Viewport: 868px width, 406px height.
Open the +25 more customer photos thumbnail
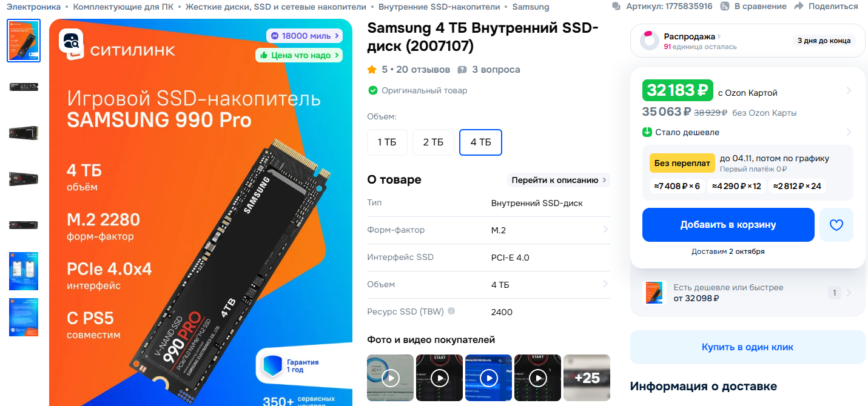[587, 378]
